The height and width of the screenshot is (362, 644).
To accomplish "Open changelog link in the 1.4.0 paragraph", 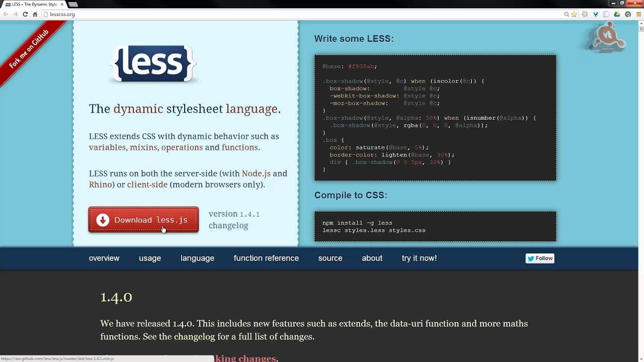I will pos(194,337).
